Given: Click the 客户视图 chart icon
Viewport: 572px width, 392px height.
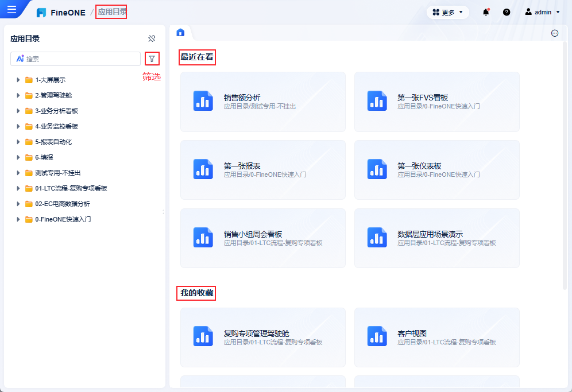Looking at the screenshot, I should pyautogui.click(x=377, y=336).
